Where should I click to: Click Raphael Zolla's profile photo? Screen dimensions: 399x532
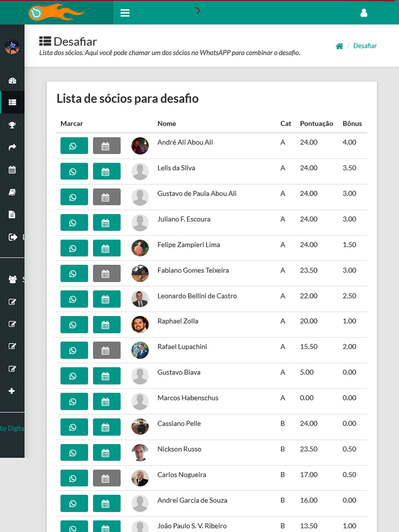(x=140, y=324)
